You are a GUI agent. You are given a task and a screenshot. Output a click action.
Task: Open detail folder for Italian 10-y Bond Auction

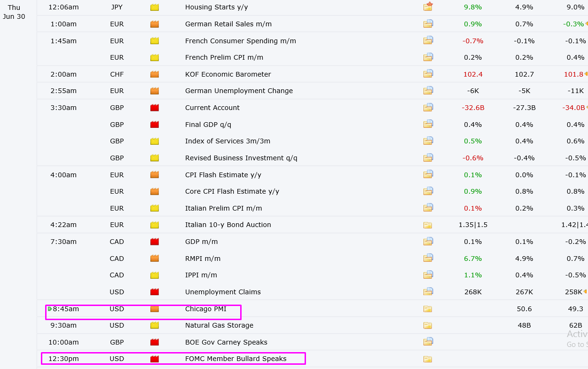[428, 225]
